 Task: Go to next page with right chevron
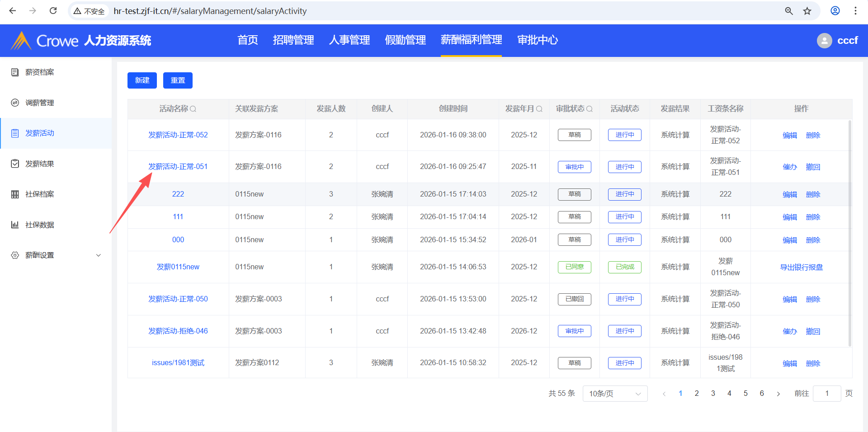[x=778, y=394]
